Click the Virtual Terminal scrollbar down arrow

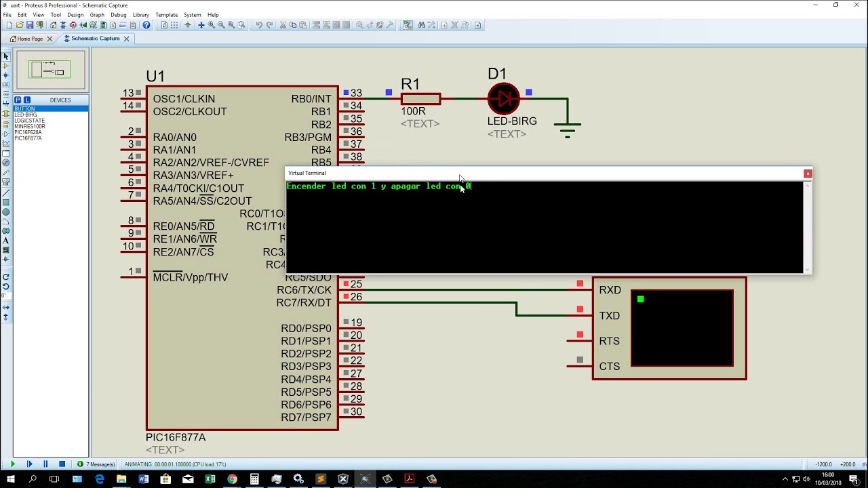click(807, 270)
